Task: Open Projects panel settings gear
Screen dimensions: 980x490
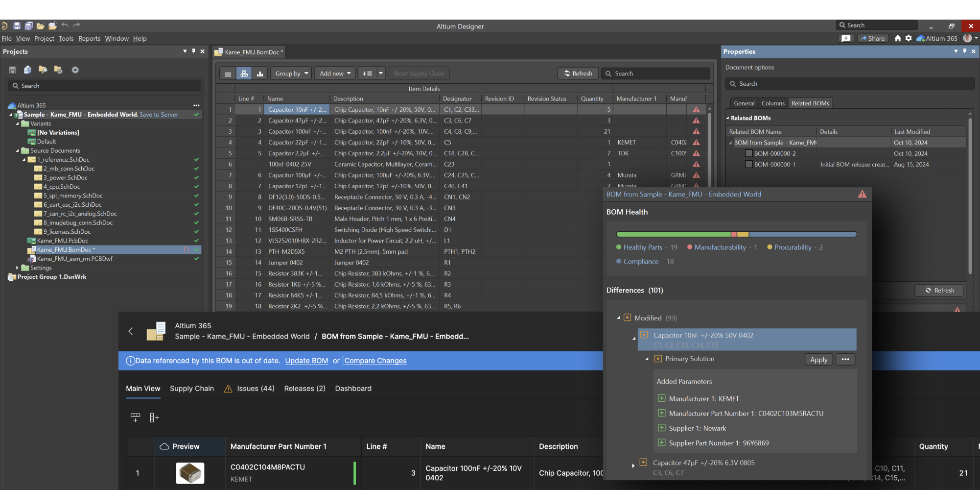Action: pos(75,70)
